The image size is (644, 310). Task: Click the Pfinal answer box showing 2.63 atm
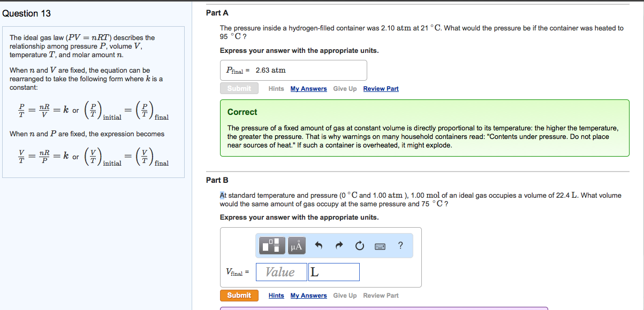point(293,70)
